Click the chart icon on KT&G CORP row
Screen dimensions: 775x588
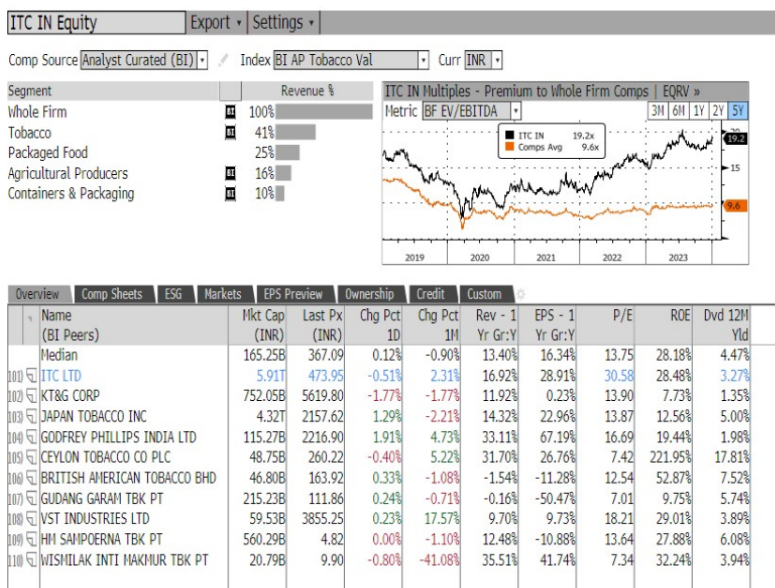click(x=32, y=396)
